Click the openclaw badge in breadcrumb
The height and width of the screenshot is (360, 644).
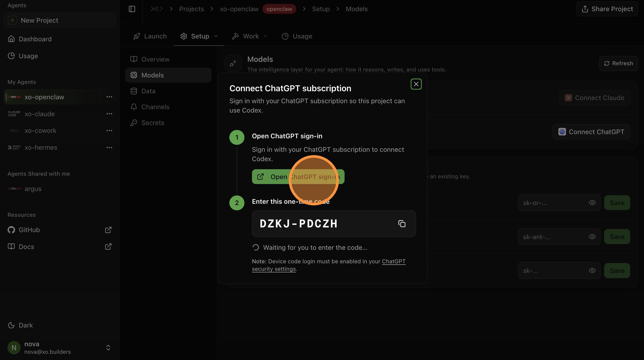click(x=279, y=9)
